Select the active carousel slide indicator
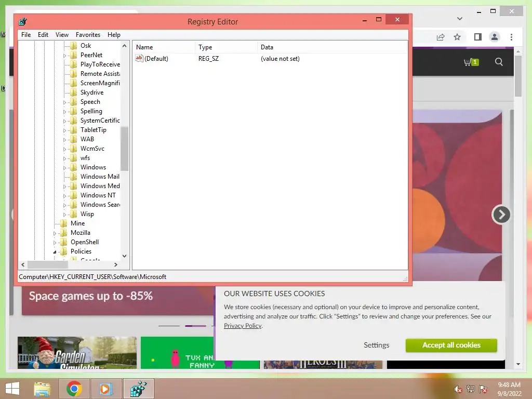532x399 pixels. [195, 326]
